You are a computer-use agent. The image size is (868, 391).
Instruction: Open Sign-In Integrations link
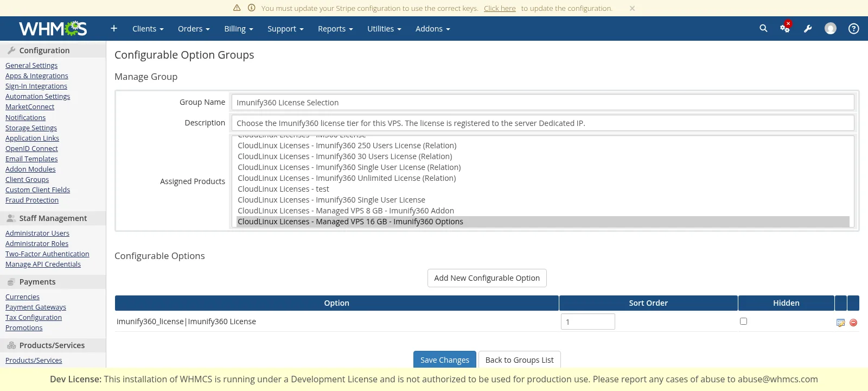tap(36, 86)
